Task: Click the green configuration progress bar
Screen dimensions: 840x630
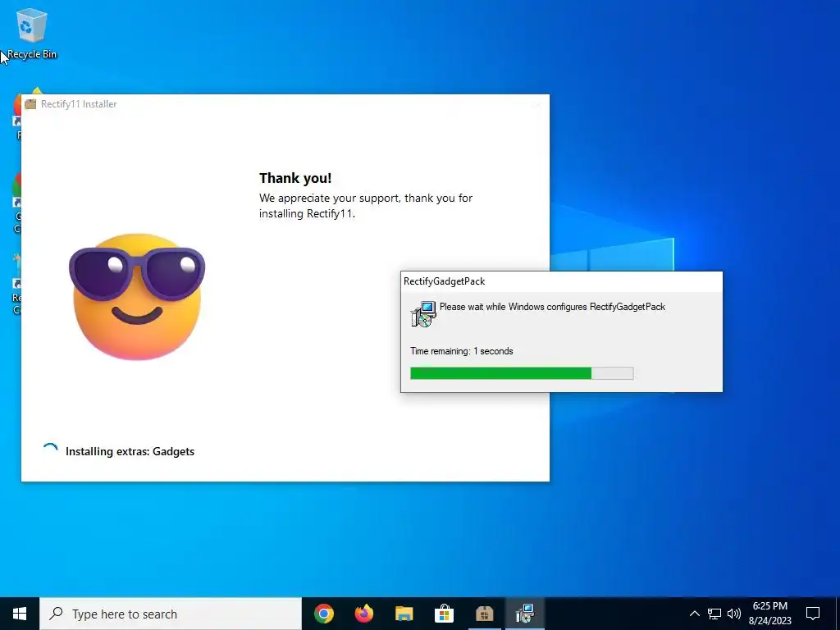Action: pyautogui.click(x=522, y=373)
